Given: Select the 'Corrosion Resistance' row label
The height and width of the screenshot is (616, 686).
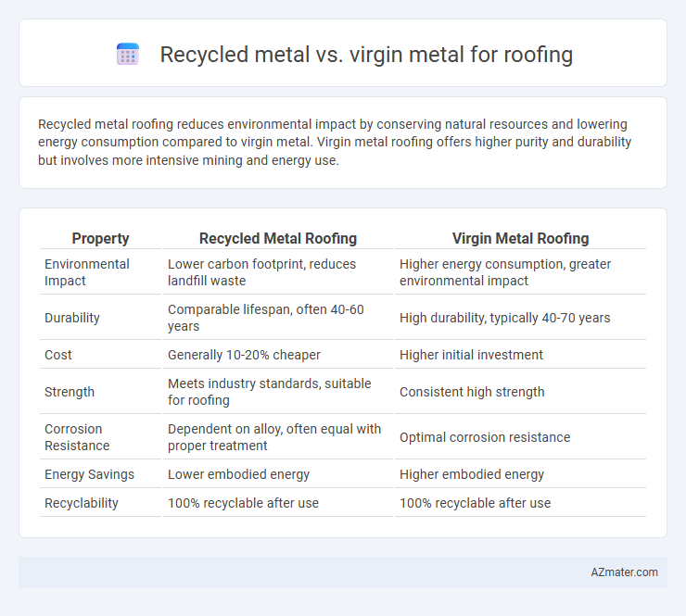Looking at the screenshot, I should (77, 437).
